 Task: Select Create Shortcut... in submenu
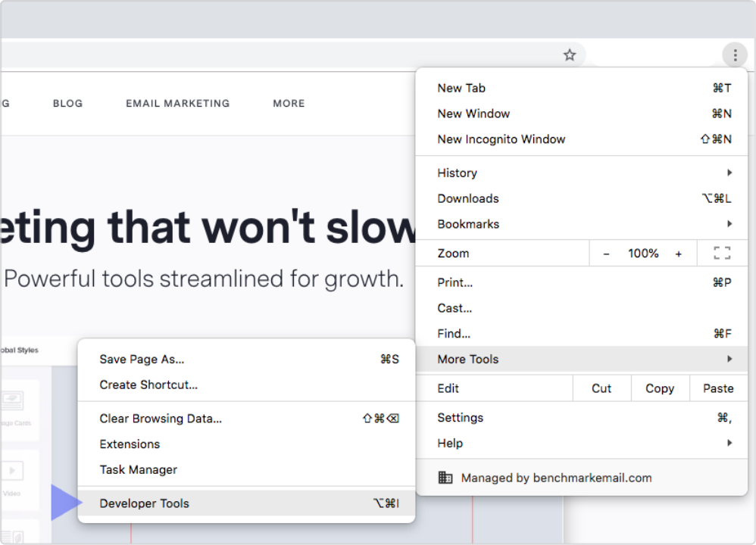tap(246, 385)
